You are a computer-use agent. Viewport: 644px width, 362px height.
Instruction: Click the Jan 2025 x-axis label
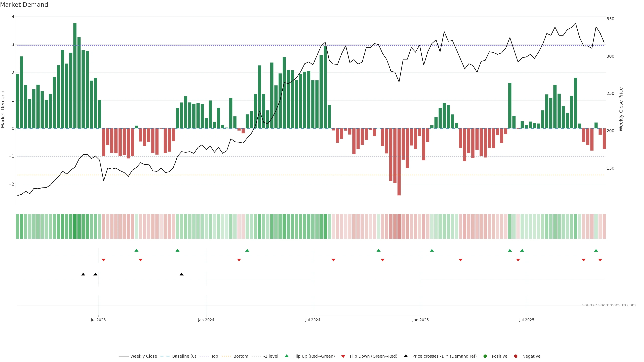[x=420, y=320]
